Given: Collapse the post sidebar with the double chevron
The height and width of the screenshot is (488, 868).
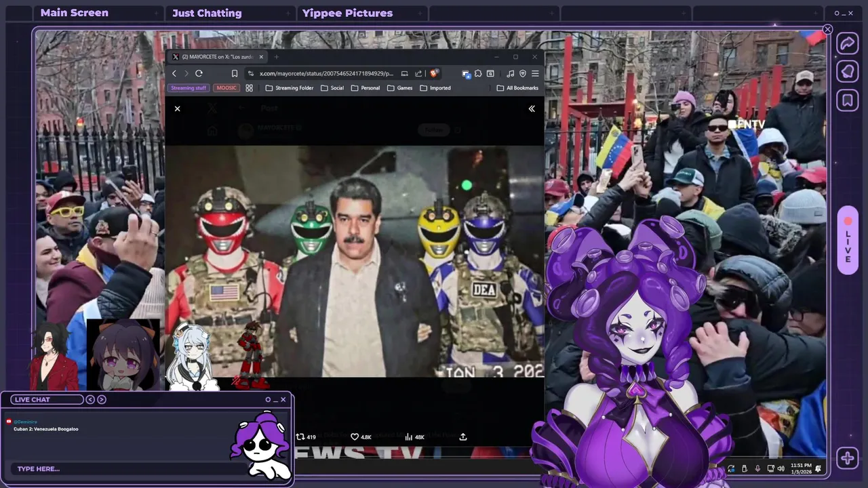Looking at the screenshot, I should [x=532, y=108].
